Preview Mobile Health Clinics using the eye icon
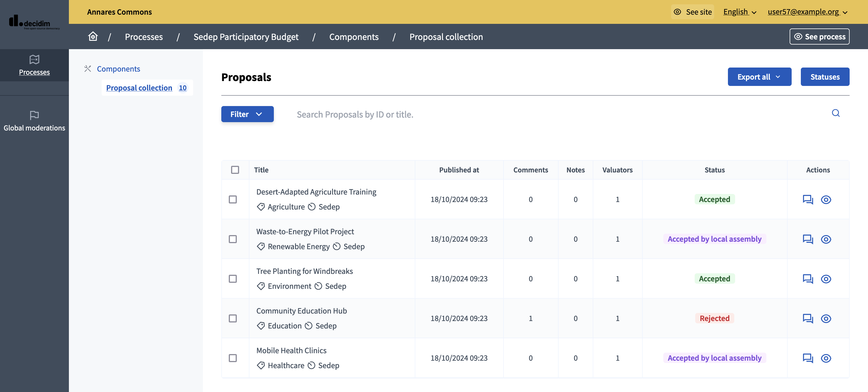Image resolution: width=868 pixels, height=392 pixels. [826, 358]
